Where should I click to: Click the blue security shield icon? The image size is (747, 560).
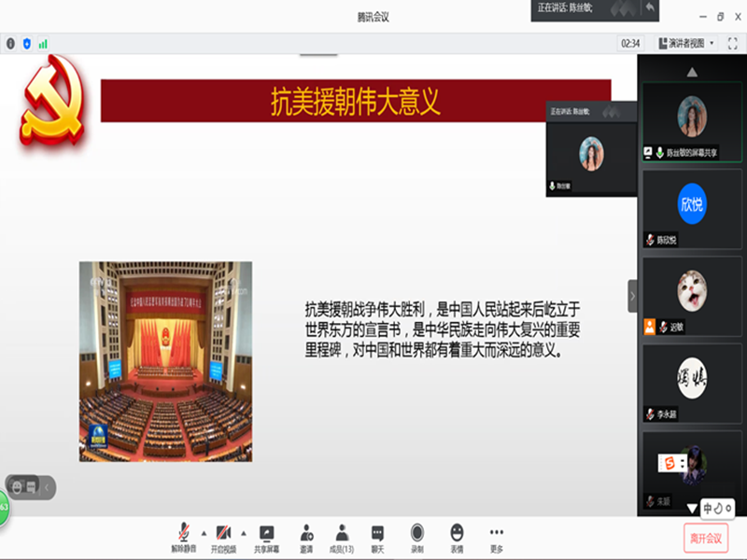tap(26, 43)
